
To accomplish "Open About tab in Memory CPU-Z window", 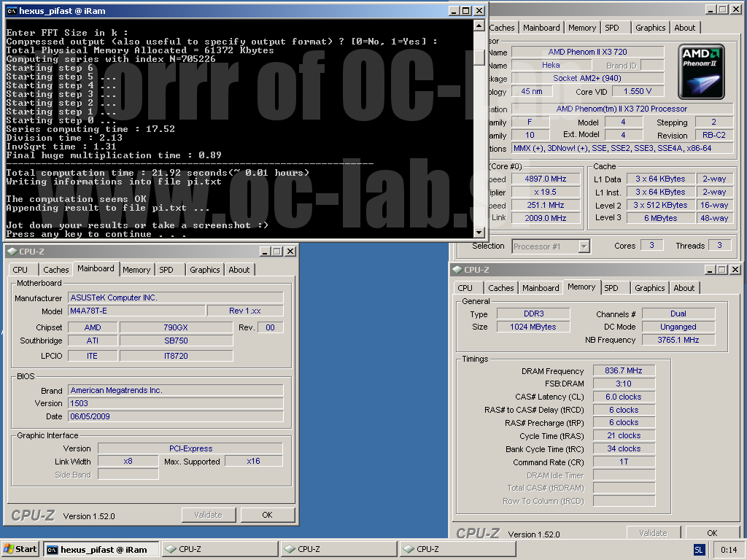I will [684, 287].
